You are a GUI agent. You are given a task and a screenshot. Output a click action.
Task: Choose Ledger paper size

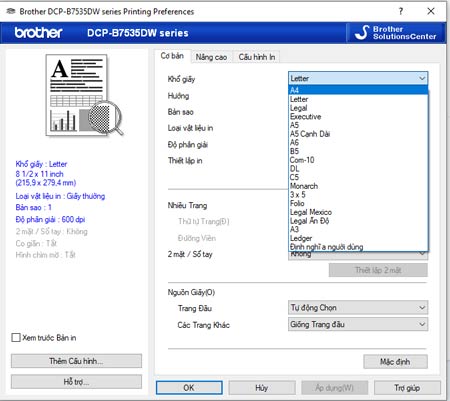click(x=358, y=238)
